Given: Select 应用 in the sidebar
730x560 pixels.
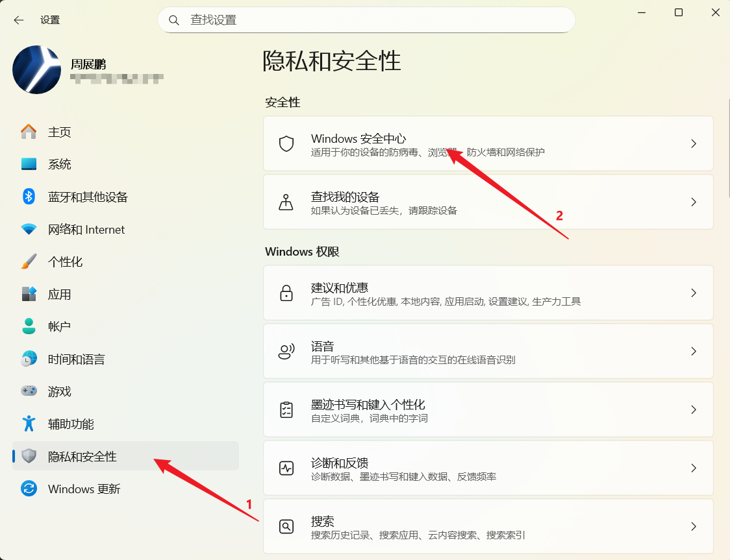Looking at the screenshot, I should (125, 294).
